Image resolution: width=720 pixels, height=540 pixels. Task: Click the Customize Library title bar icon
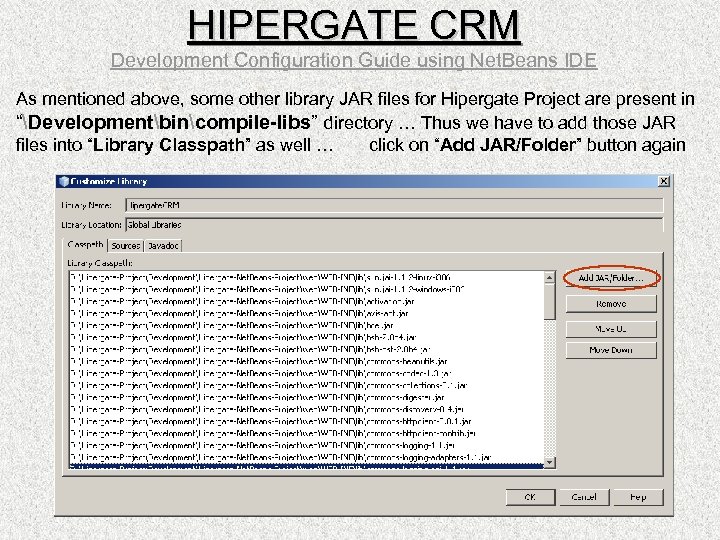pyautogui.click(x=64, y=181)
